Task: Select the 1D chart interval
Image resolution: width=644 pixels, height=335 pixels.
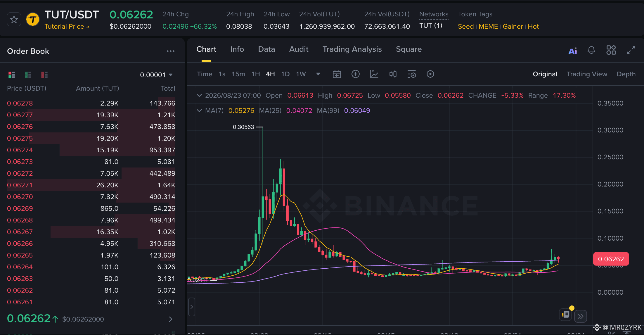Action: pyautogui.click(x=285, y=74)
